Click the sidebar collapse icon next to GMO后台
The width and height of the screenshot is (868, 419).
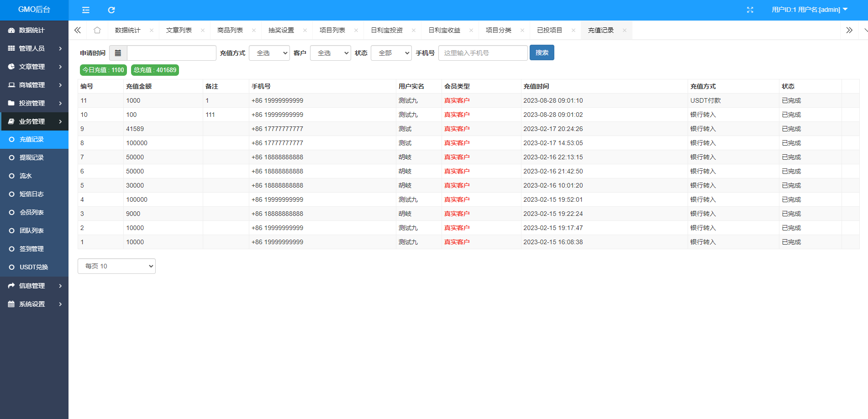tap(85, 10)
